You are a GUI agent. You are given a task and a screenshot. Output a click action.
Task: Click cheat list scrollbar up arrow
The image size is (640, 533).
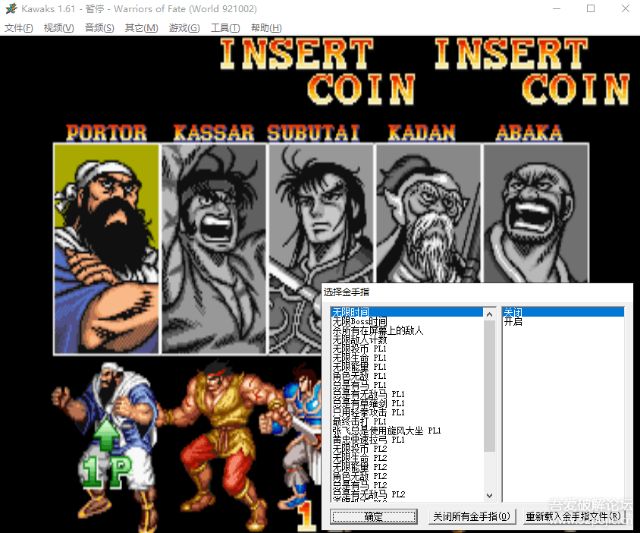(489, 313)
